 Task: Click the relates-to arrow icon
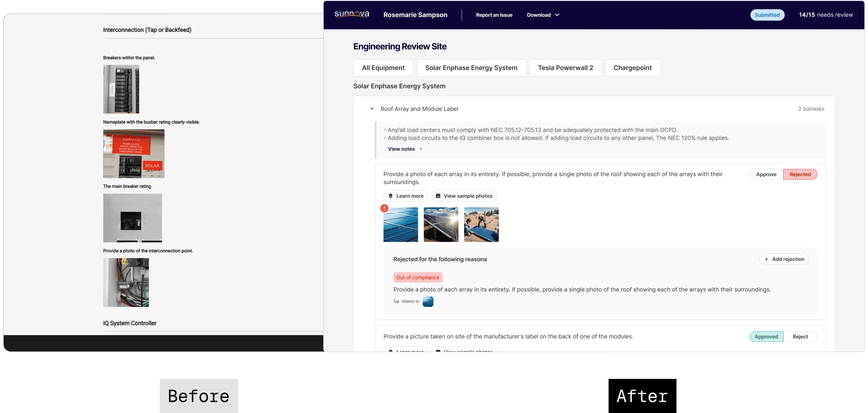click(396, 301)
